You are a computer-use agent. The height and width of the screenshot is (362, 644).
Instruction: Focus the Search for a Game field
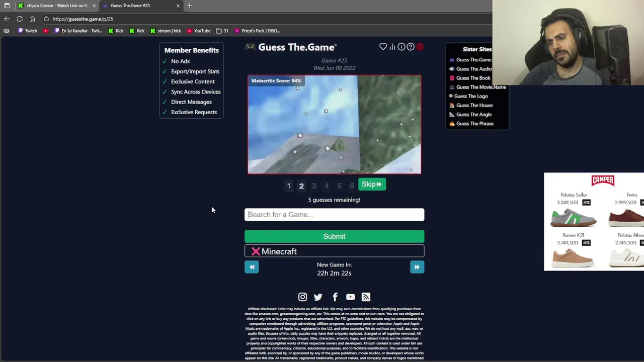click(334, 215)
